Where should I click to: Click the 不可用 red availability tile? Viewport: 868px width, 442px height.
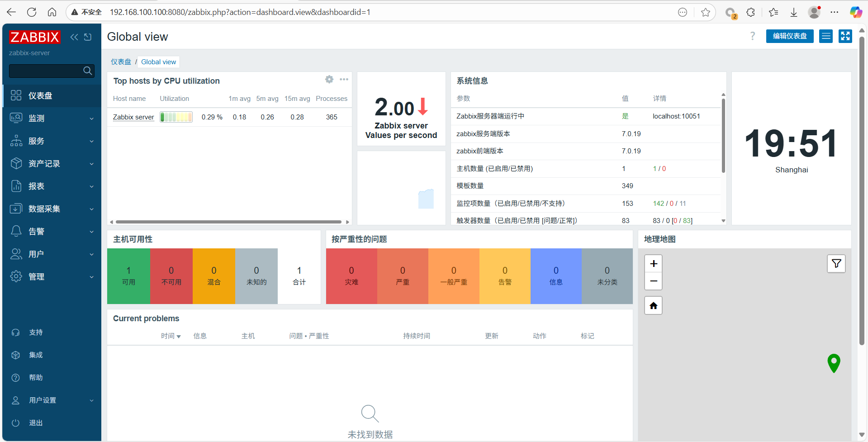(x=171, y=276)
